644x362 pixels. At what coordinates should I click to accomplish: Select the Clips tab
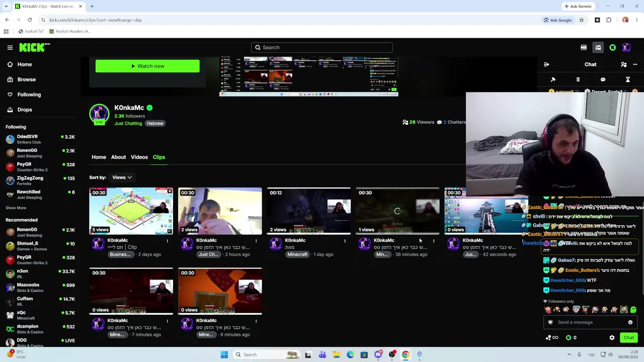coord(159,157)
